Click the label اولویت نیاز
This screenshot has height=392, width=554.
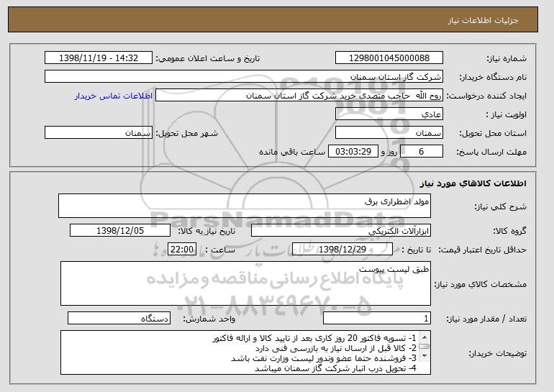click(506, 114)
